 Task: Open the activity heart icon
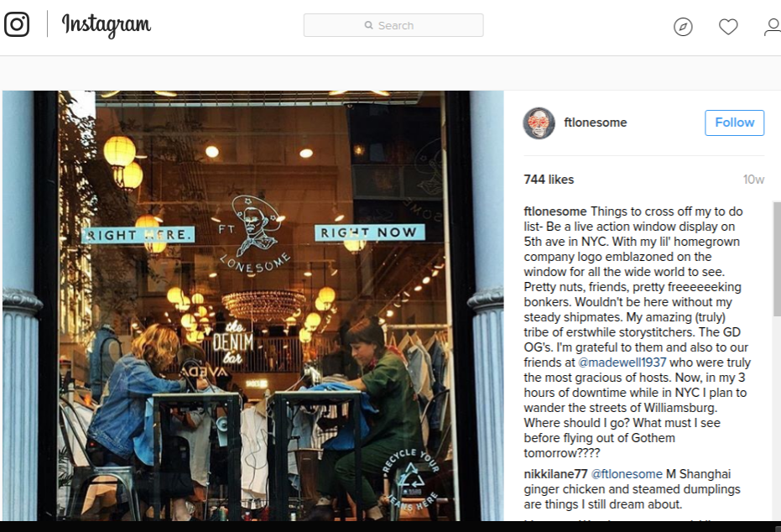tap(728, 26)
